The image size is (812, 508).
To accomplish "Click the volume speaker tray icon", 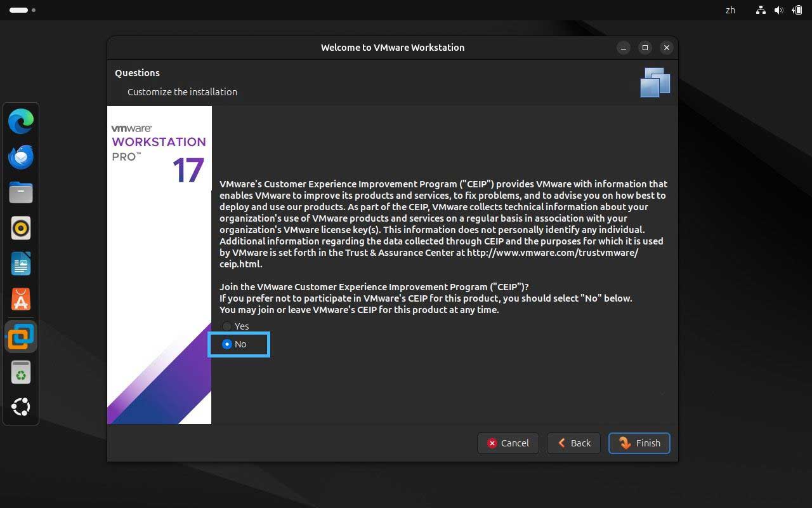I will pos(779,10).
